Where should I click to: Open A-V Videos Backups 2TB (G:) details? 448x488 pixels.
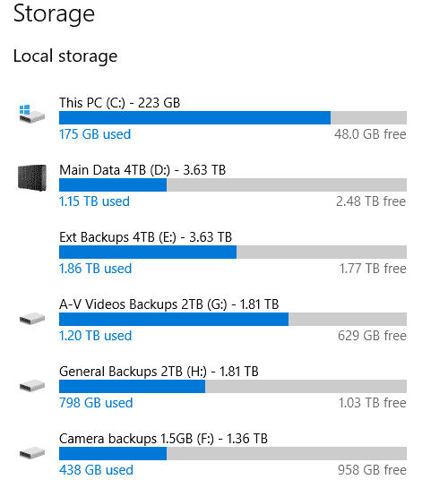pos(168,304)
